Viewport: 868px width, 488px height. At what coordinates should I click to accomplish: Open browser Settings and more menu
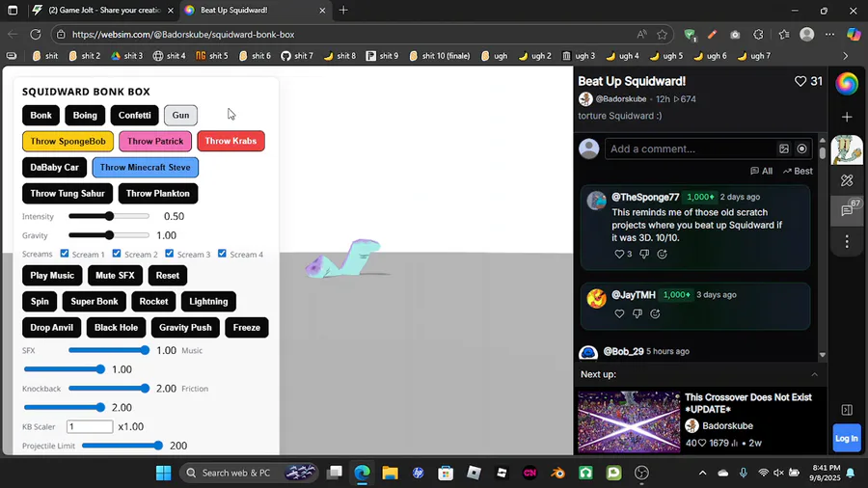829,35
